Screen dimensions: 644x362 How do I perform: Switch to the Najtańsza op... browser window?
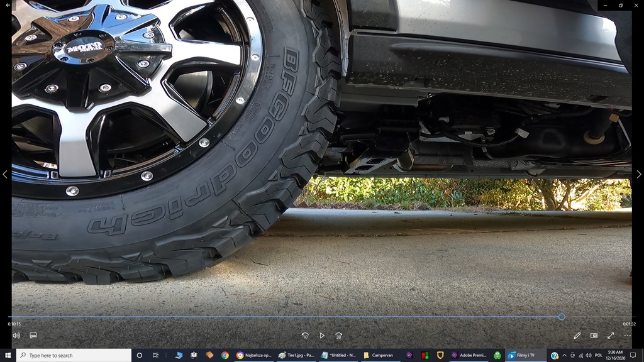(x=254, y=356)
